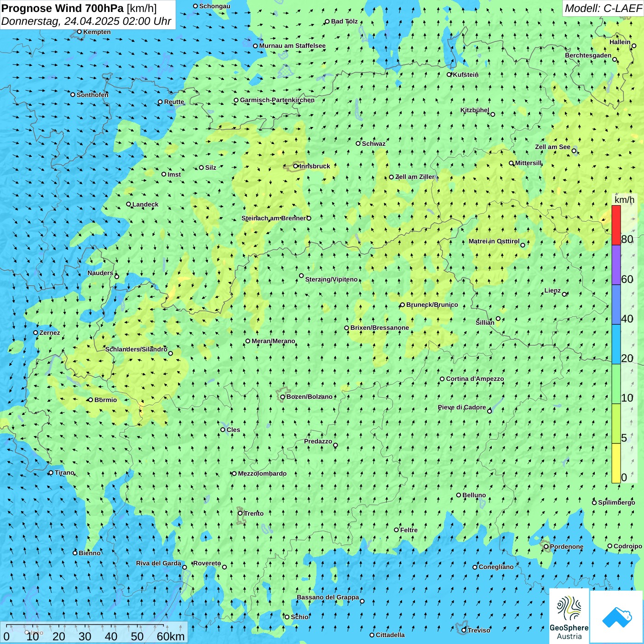The height and width of the screenshot is (644, 644).
Task: Select the Kempten city marker
Action: pos(79,32)
